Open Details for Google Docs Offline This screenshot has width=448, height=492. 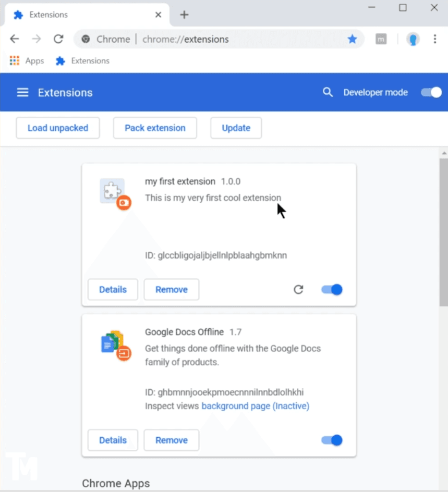point(113,440)
